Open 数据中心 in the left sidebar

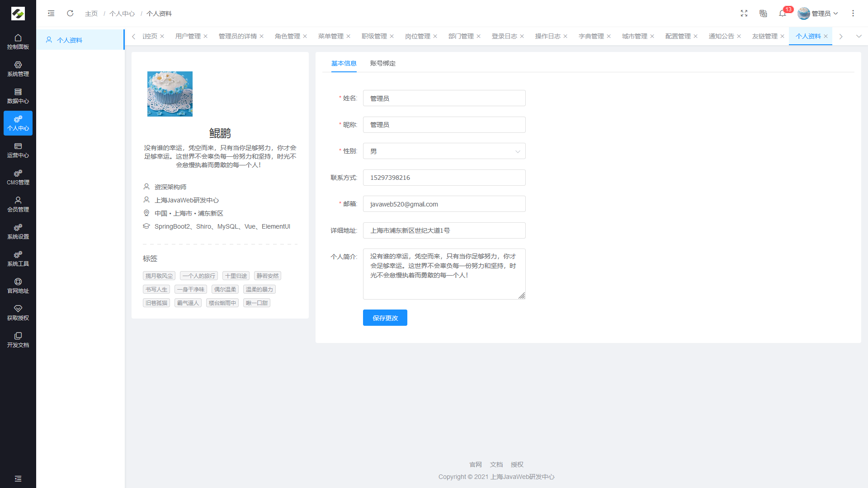point(18,96)
